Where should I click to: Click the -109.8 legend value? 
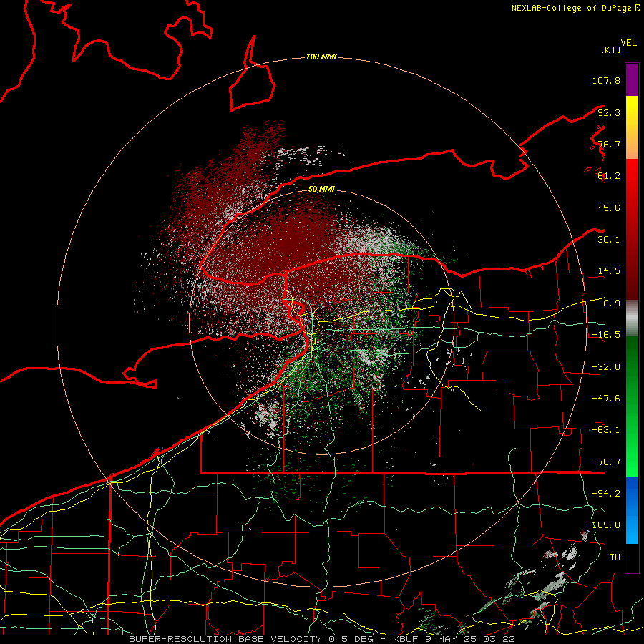pyautogui.click(x=603, y=525)
